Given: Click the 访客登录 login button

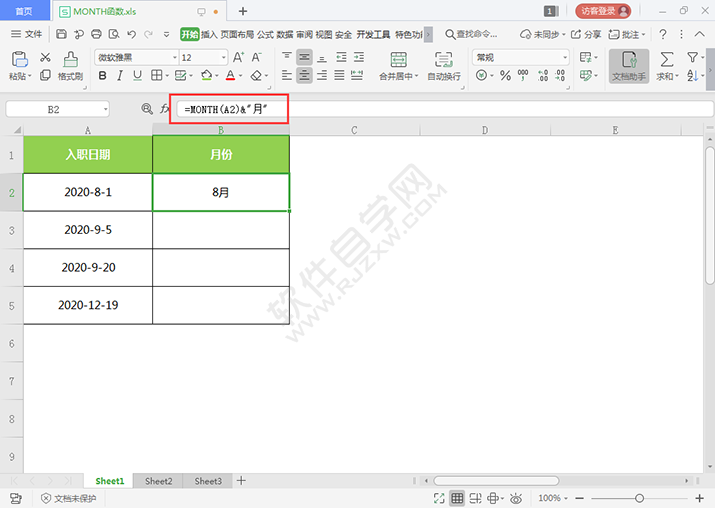Looking at the screenshot, I should coord(603,11).
